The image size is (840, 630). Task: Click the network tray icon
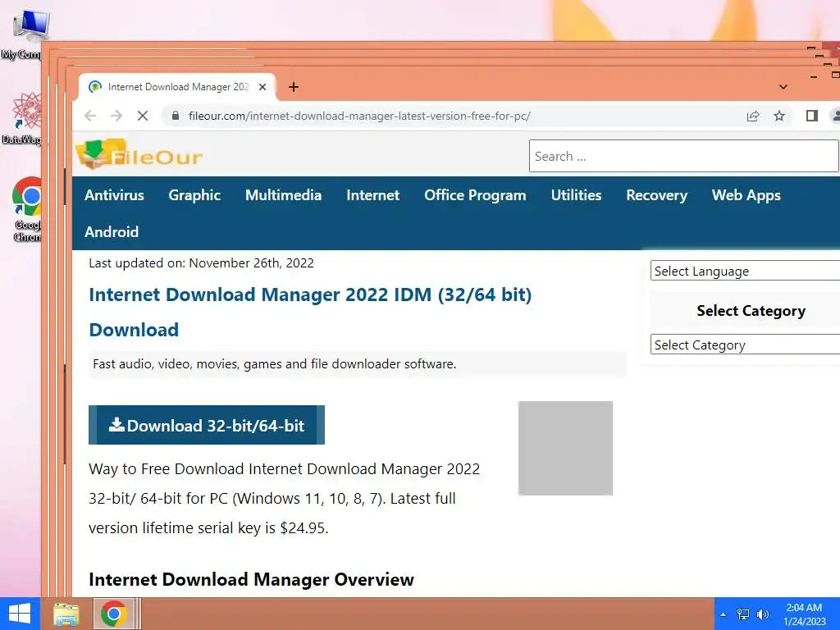(x=743, y=614)
